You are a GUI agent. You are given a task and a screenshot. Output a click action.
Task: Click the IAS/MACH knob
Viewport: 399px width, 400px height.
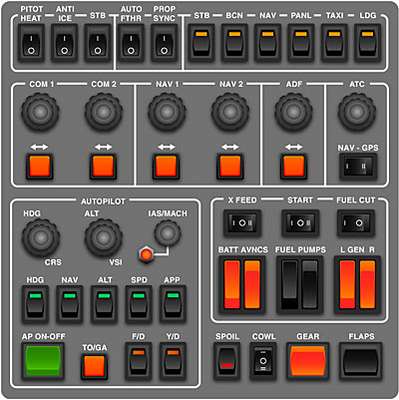[x=168, y=233]
